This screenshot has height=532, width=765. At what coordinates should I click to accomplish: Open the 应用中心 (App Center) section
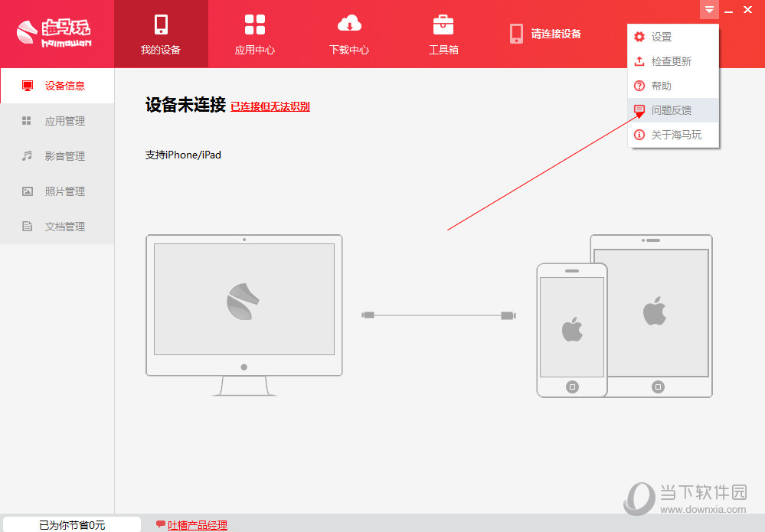[x=254, y=34]
